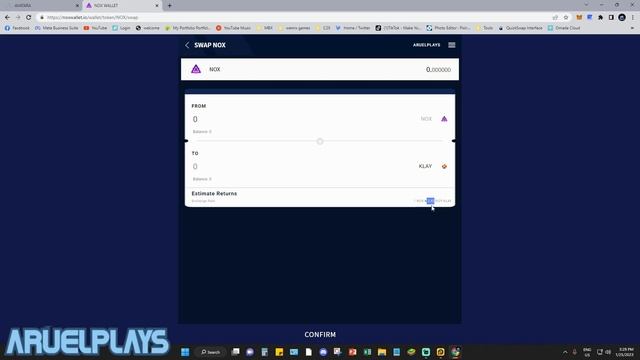Image resolution: width=640 pixels, height=360 pixels.
Task: Open the YouTube bookmark
Action: 95,28
